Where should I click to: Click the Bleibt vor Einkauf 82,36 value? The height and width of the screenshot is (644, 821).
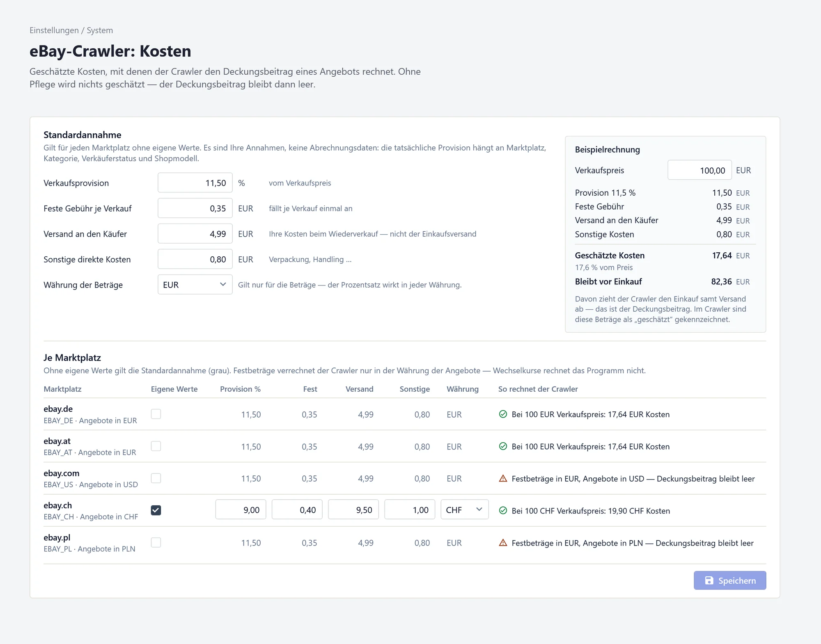point(721,281)
